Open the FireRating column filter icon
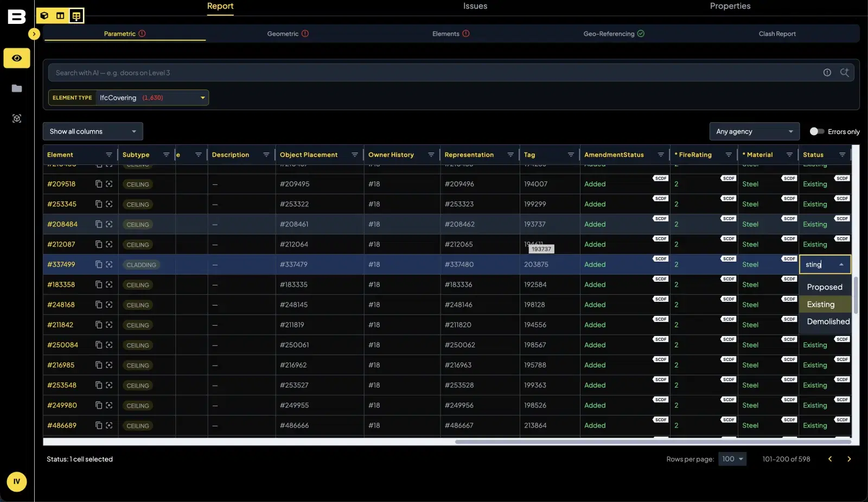 coord(729,155)
